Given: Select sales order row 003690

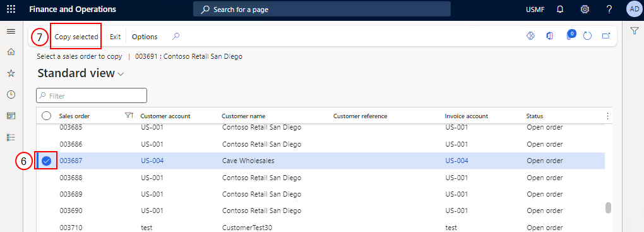Looking at the screenshot, I should [x=320, y=211].
